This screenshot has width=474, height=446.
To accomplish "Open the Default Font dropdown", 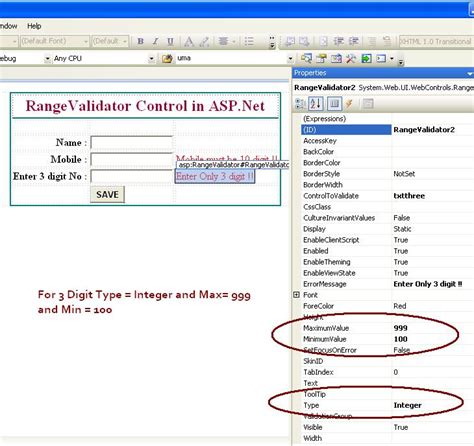I will click(x=86, y=41).
